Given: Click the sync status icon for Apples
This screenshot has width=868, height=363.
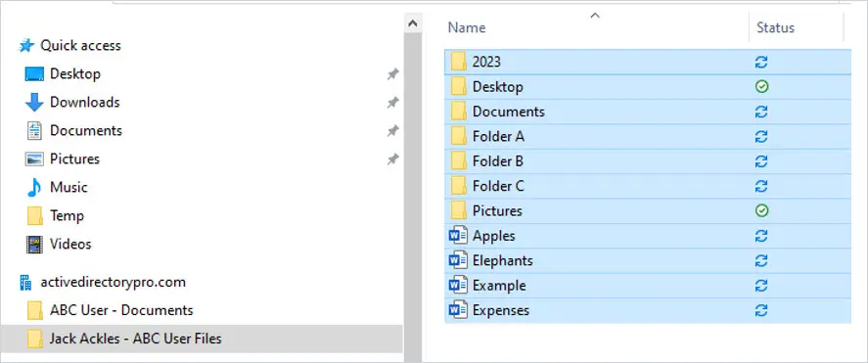Looking at the screenshot, I should (x=761, y=236).
